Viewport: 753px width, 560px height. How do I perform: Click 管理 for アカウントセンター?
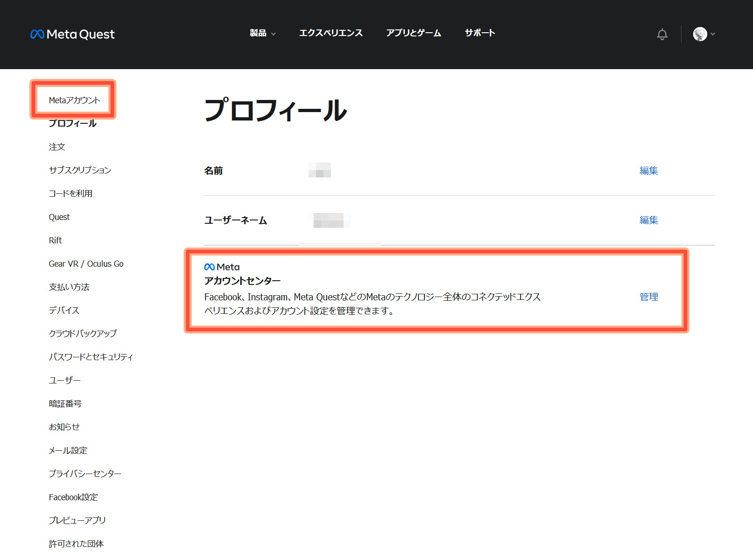pos(649,297)
